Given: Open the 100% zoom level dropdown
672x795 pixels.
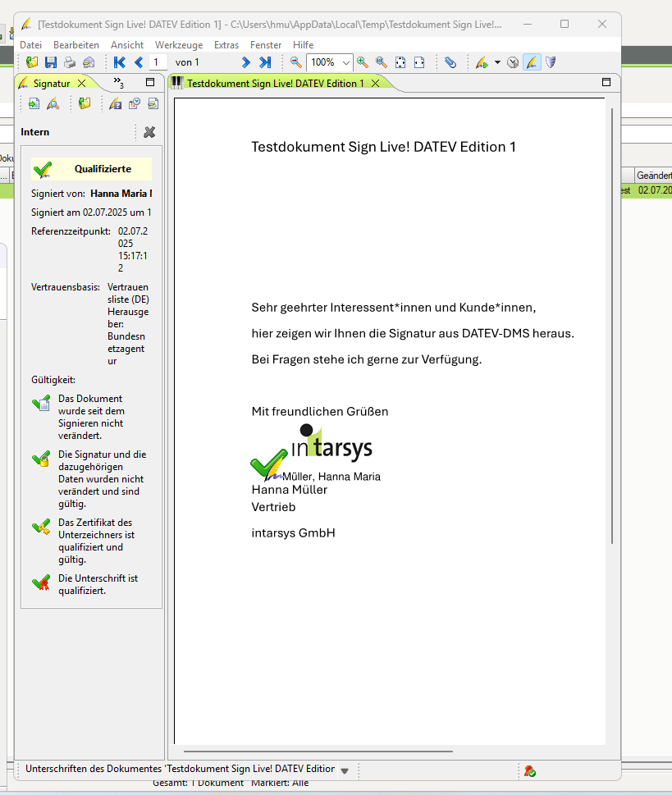Looking at the screenshot, I should [346, 62].
